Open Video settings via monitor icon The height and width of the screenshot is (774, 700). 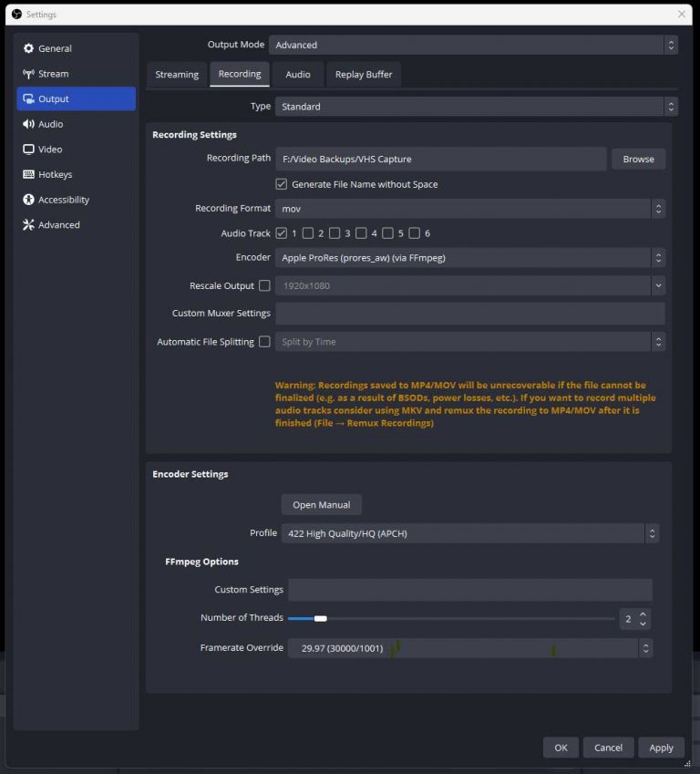coord(28,150)
